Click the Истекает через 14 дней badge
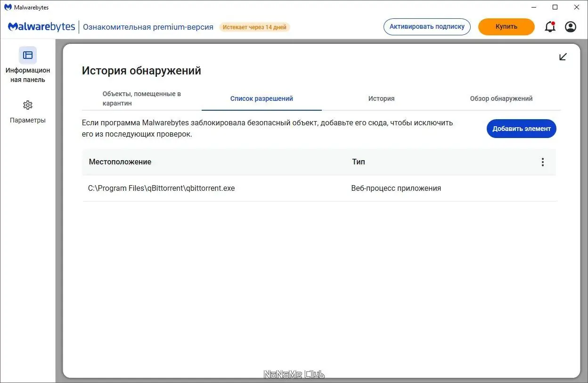The height and width of the screenshot is (383, 588). [254, 27]
